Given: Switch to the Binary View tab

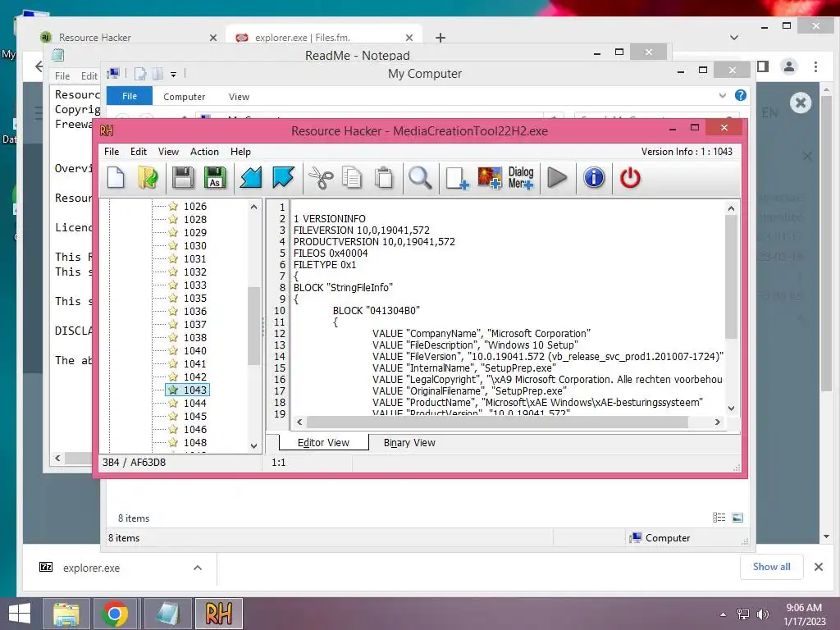Looking at the screenshot, I should pos(409,443).
